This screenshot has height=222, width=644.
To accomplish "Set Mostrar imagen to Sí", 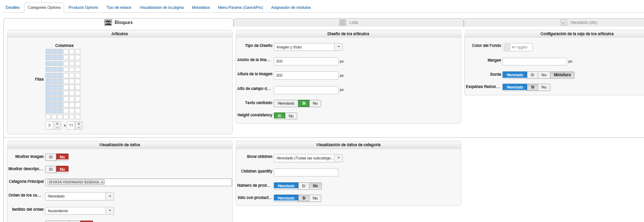I will tap(50, 157).
